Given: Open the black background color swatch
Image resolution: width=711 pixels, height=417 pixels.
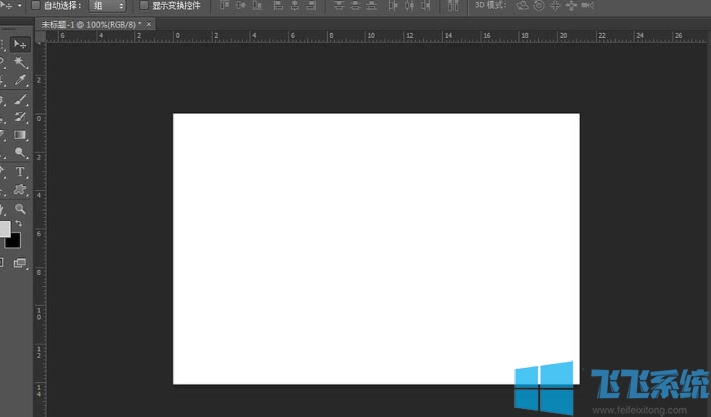Looking at the screenshot, I should click(x=14, y=240).
